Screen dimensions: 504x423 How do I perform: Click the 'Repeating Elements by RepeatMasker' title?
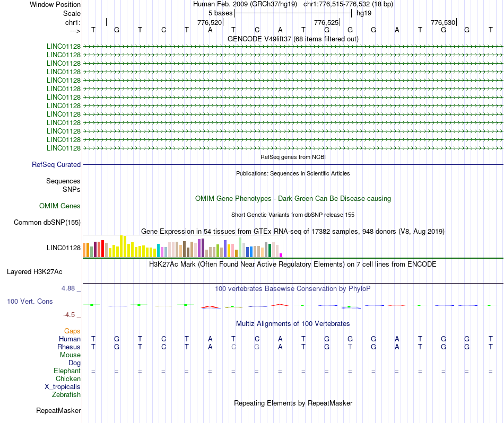293,403
